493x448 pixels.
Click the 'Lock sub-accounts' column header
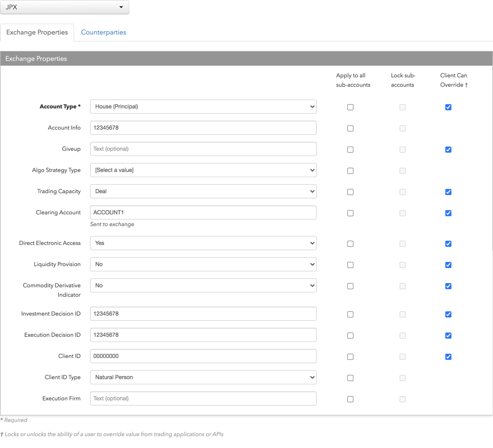403,80
